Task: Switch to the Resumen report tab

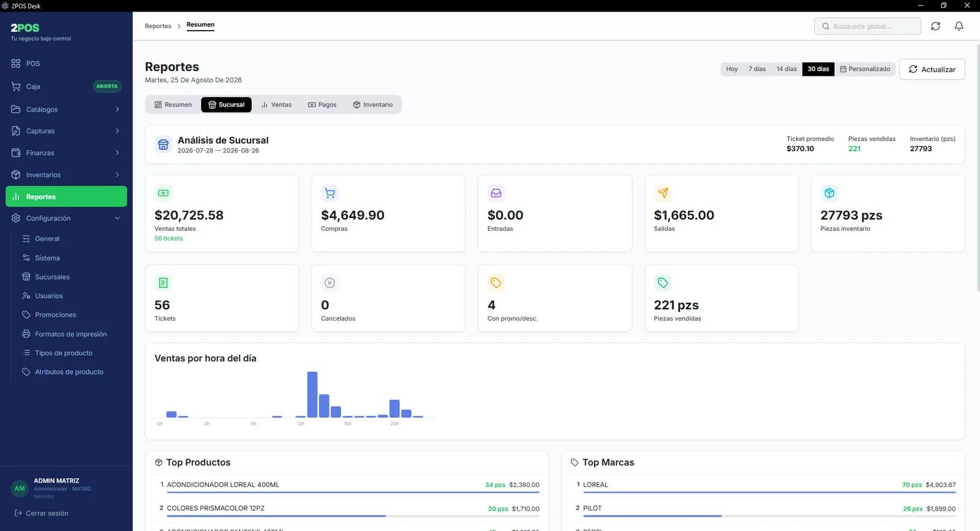Action: click(173, 105)
